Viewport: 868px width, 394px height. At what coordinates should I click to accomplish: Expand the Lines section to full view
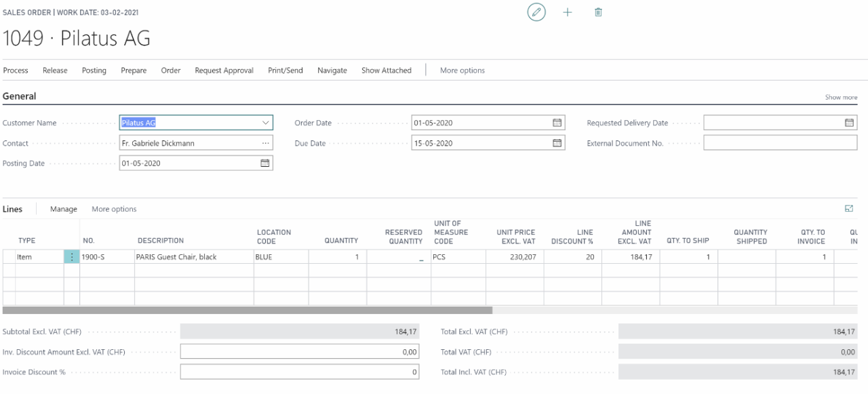click(x=849, y=209)
